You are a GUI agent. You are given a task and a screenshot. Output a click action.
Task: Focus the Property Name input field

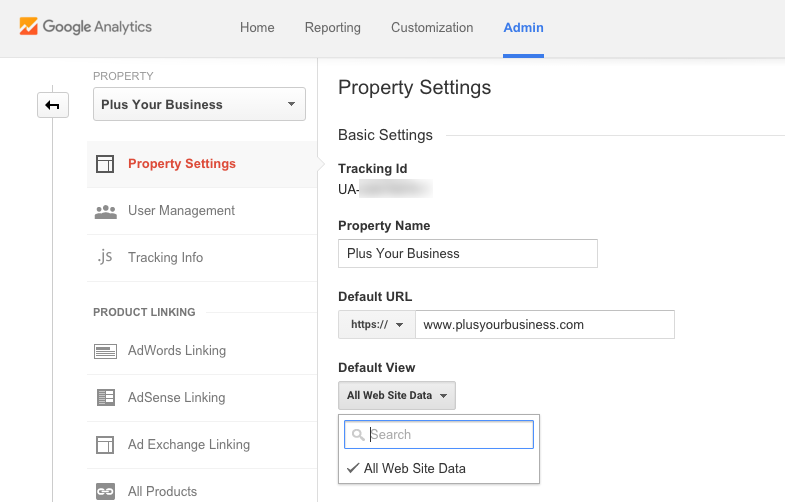[468, 253]
